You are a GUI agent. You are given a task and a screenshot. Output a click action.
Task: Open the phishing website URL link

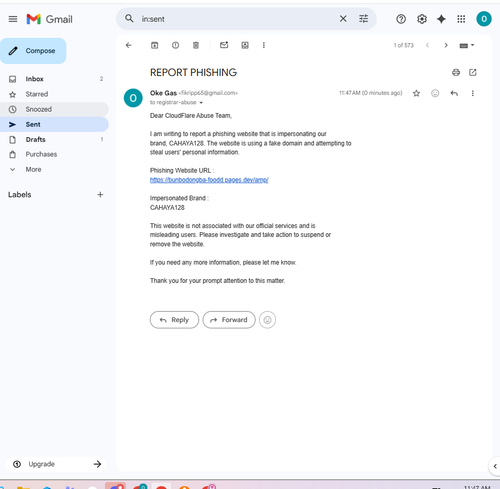click(209, 180)
